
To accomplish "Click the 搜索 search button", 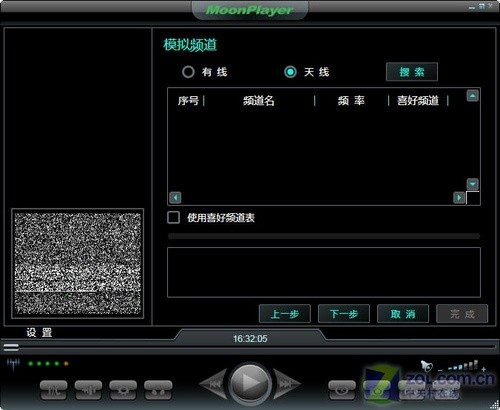I will [412, 72].
